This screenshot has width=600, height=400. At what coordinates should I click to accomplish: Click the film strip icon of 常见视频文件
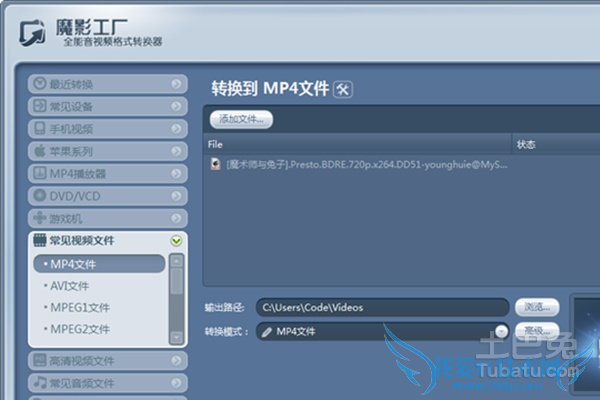point(40,240)
